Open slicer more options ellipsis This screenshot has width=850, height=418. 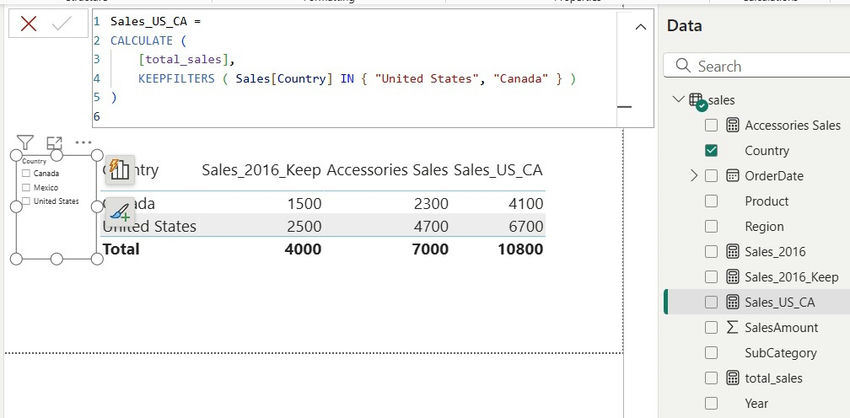coord(83,143)
